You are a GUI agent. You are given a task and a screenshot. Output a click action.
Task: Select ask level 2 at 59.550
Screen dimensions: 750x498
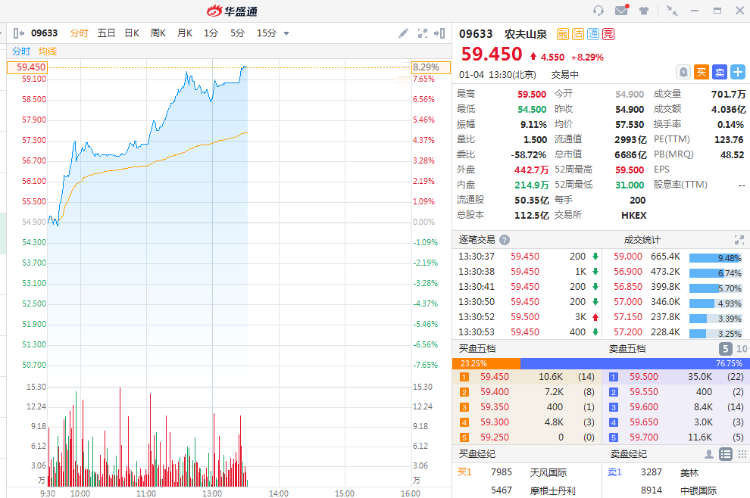click(676, 392)
